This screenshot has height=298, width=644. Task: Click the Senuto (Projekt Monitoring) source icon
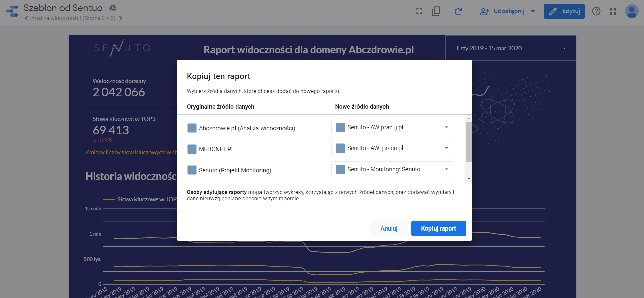[192, 170]
